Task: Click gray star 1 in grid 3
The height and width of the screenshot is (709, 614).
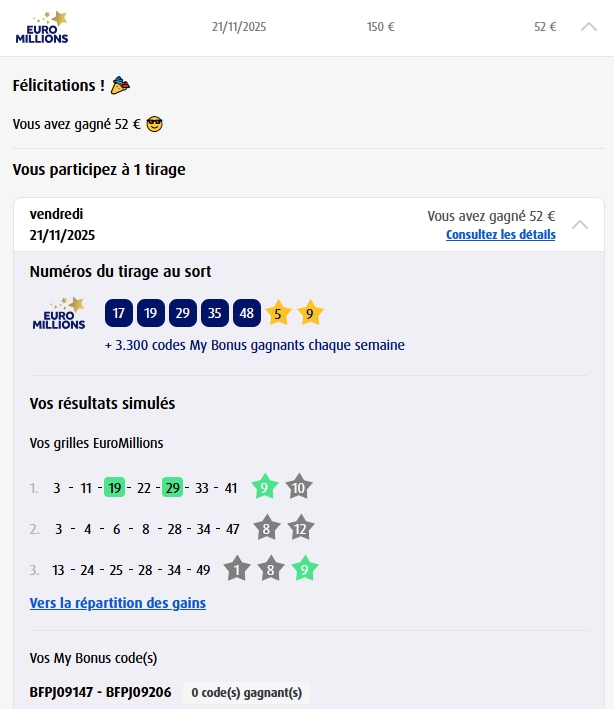Action: 236,569
